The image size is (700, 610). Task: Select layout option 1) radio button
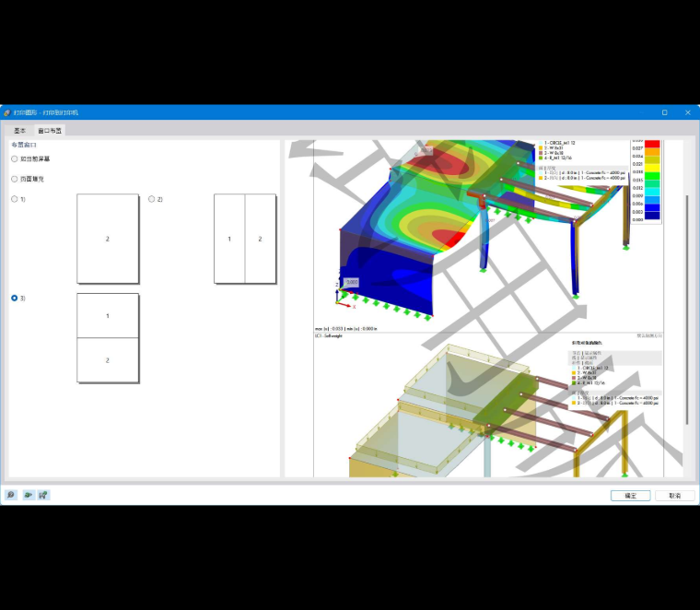15,199
